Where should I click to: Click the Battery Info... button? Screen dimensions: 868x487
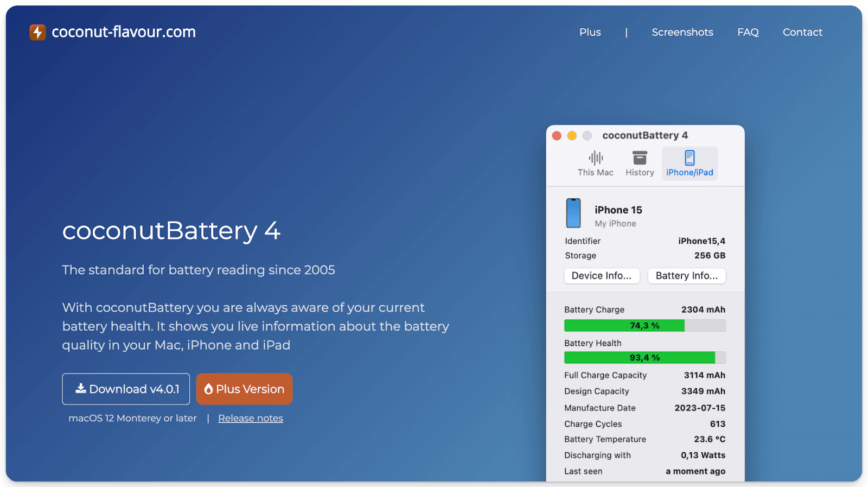pos(687,276)
